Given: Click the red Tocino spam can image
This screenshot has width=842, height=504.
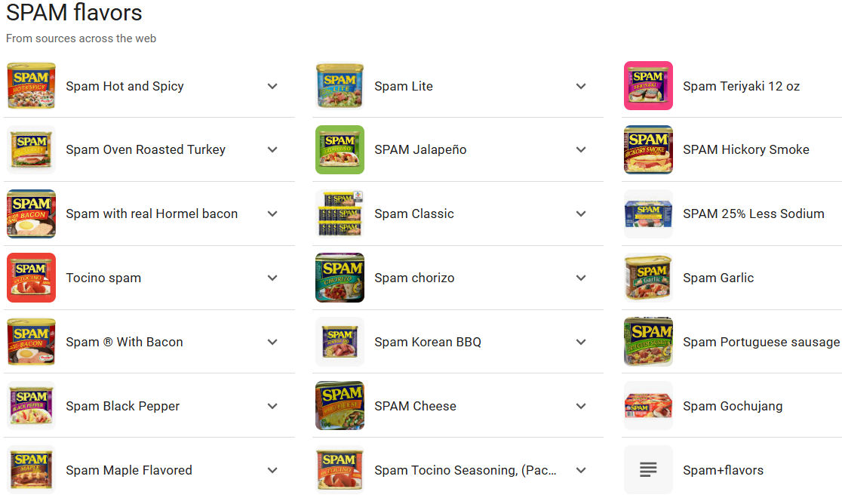Looking at the screenshot, I should [31, 278].
